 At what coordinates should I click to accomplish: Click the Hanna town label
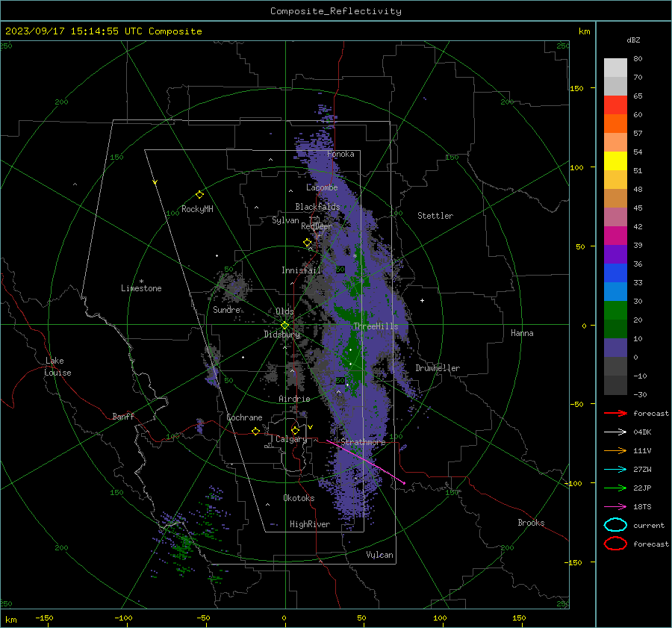(522, 333)
